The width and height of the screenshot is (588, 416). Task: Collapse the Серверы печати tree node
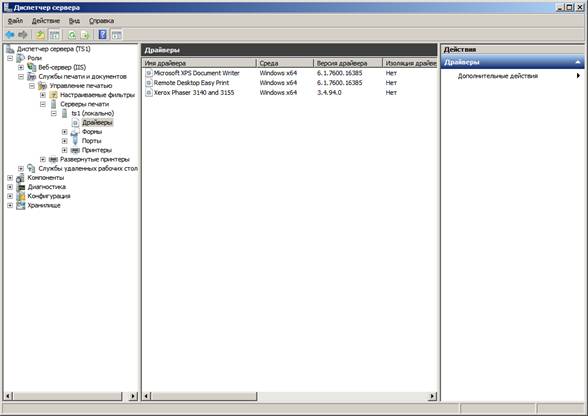pyautogui.click(x=43, y=104)
